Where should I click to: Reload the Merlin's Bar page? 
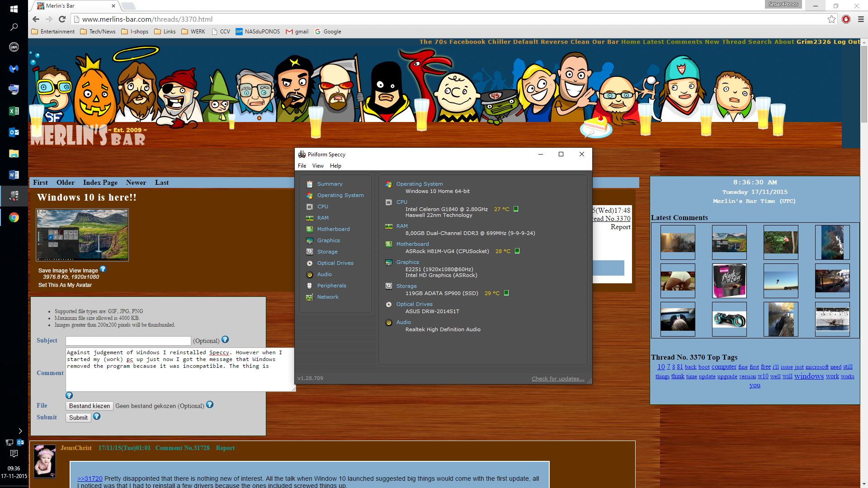click(62, 19)
